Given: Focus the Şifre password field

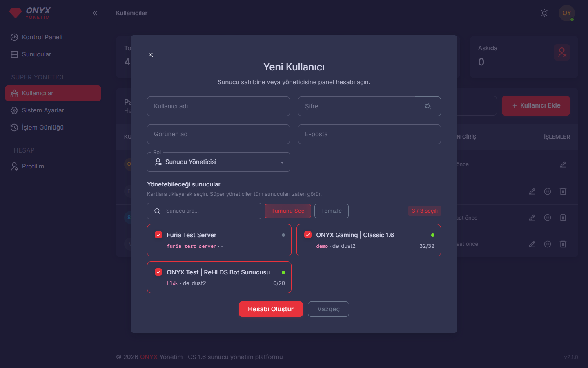Looking at the screenshot, I should point(356,106).
